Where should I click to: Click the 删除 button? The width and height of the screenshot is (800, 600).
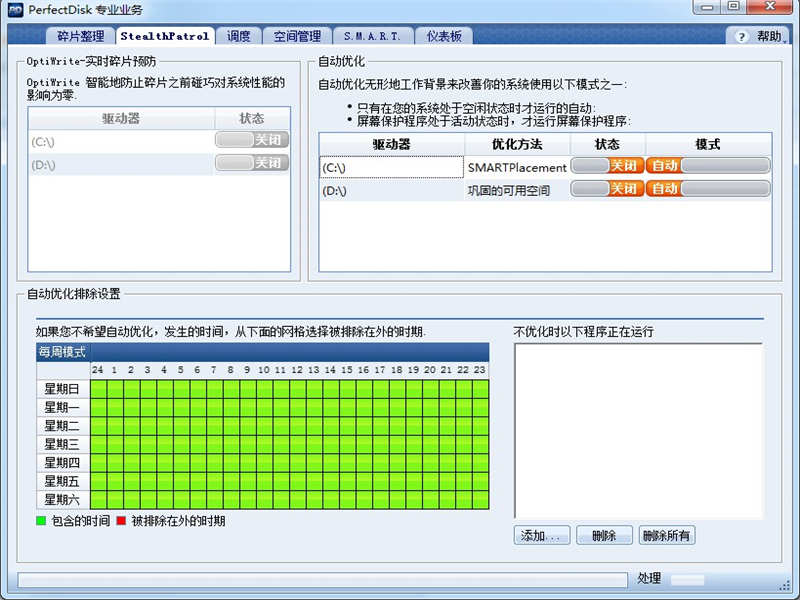point(604,536)
